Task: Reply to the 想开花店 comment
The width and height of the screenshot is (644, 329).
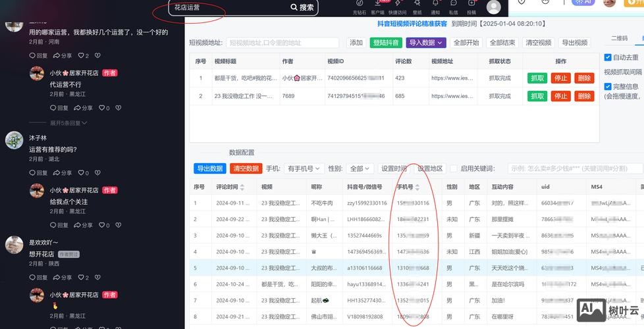Action: click(x=39, y=277)
